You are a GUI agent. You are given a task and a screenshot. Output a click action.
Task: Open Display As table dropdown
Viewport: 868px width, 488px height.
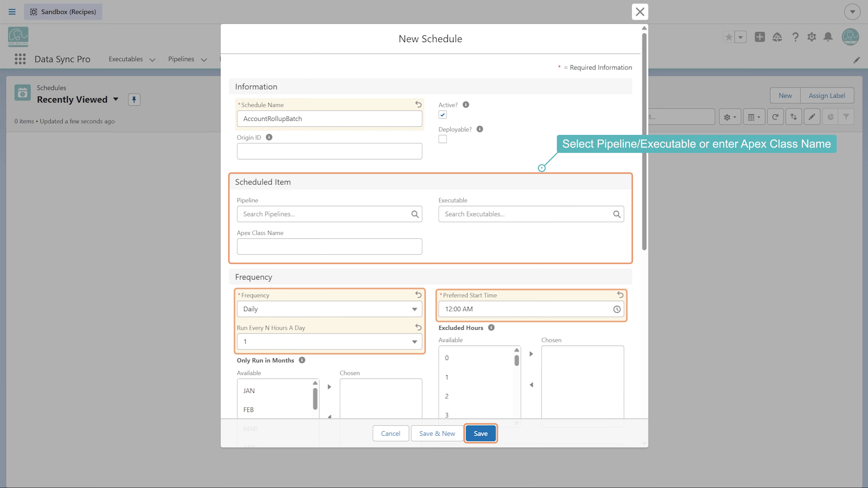pyautogui.click(x=754, y=117)
